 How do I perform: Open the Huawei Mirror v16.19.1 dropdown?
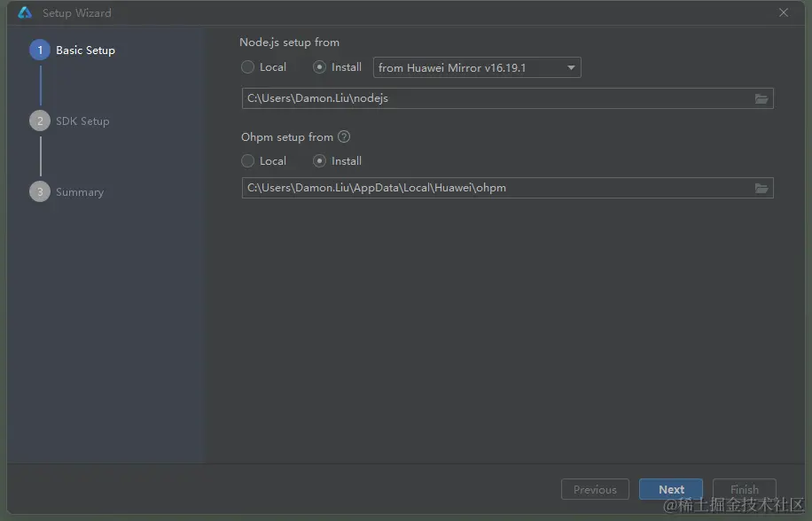coord(477,67)
